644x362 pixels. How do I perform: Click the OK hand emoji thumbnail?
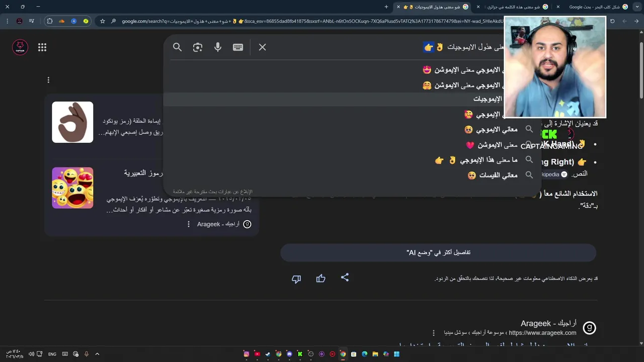pyautogui.click(x=72, y=122)
